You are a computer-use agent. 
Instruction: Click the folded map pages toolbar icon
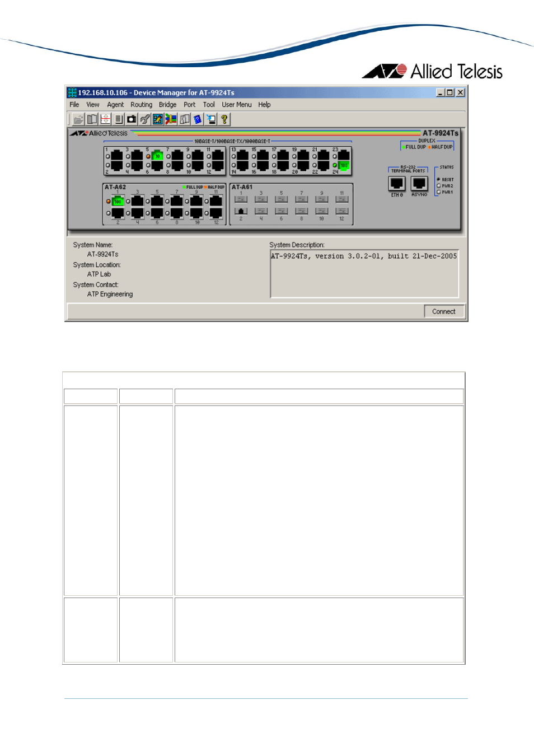click(184, 119)
